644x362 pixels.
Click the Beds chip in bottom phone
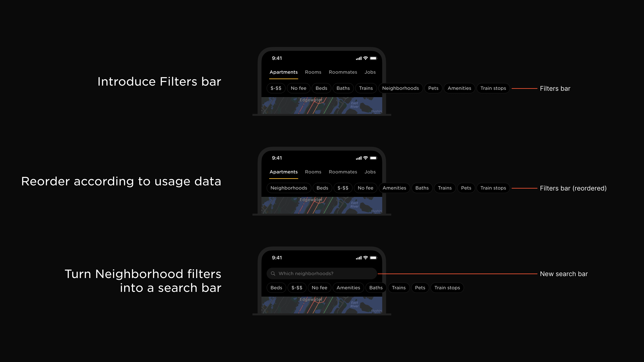(276, 288)
